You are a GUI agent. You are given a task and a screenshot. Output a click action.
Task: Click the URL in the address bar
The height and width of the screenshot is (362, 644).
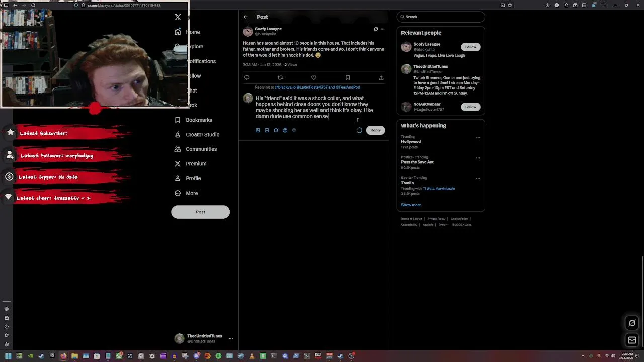pyautogui.click(x=124, y=5)
